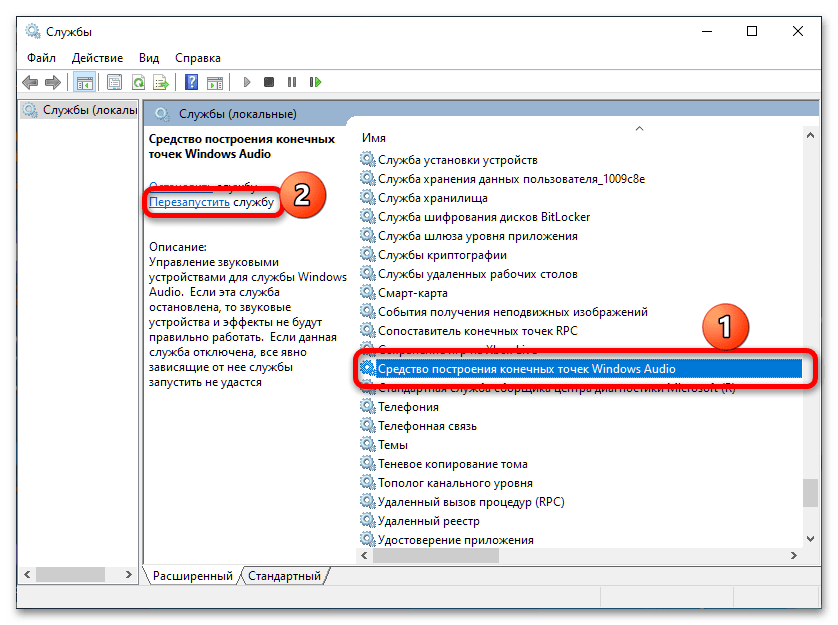
Task: Open the Вид menu
Action: pyautogui.click(x=149, y=58)
